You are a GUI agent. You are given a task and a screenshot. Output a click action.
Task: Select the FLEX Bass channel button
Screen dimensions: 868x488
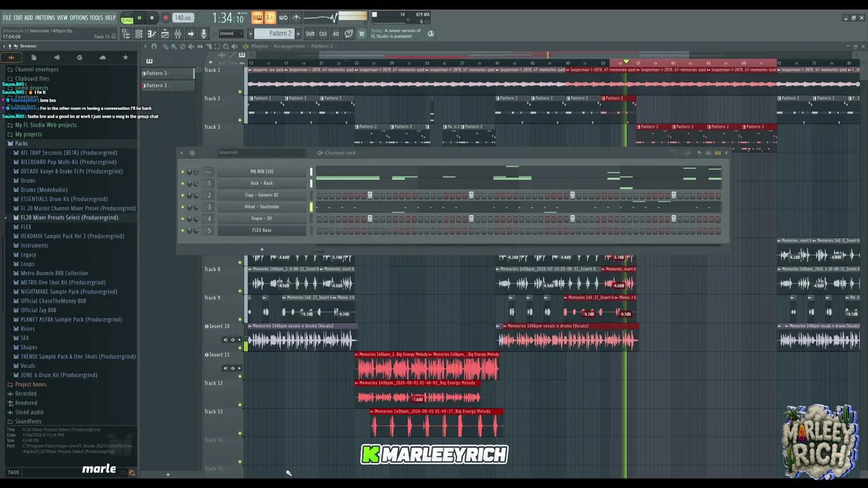coord(262,230)
